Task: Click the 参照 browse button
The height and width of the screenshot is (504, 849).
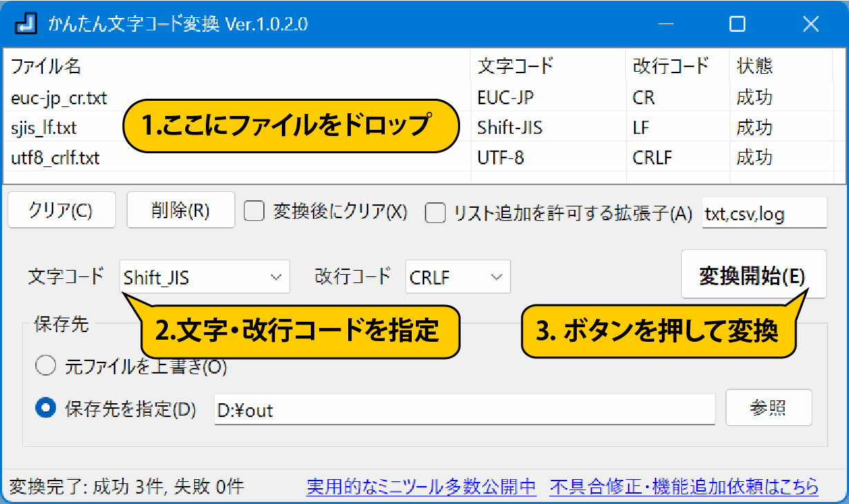Action: [x=768, y=407]
